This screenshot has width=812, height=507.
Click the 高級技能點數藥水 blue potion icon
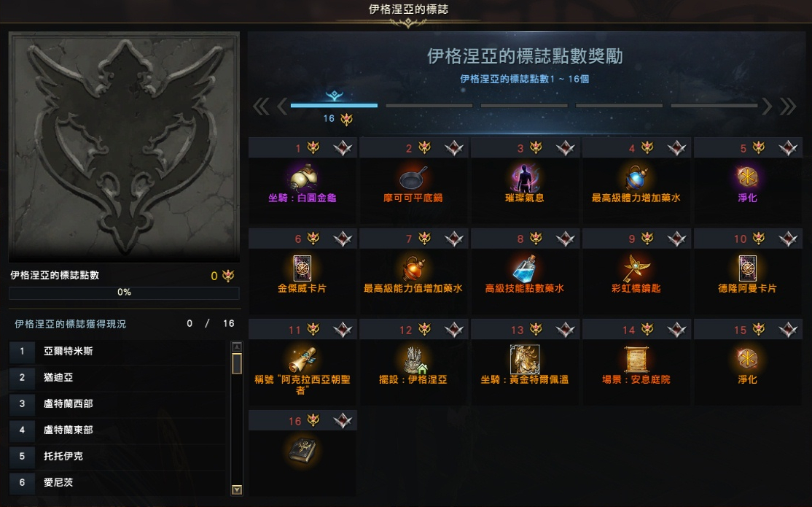click(525, 268)
